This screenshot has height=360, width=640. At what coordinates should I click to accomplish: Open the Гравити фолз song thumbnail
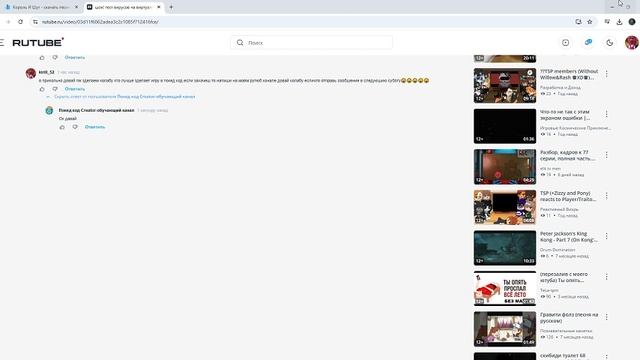coord(505,329)
